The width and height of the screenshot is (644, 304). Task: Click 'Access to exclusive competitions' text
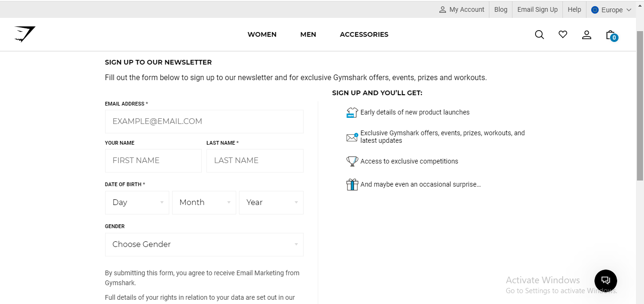(409, 161)
